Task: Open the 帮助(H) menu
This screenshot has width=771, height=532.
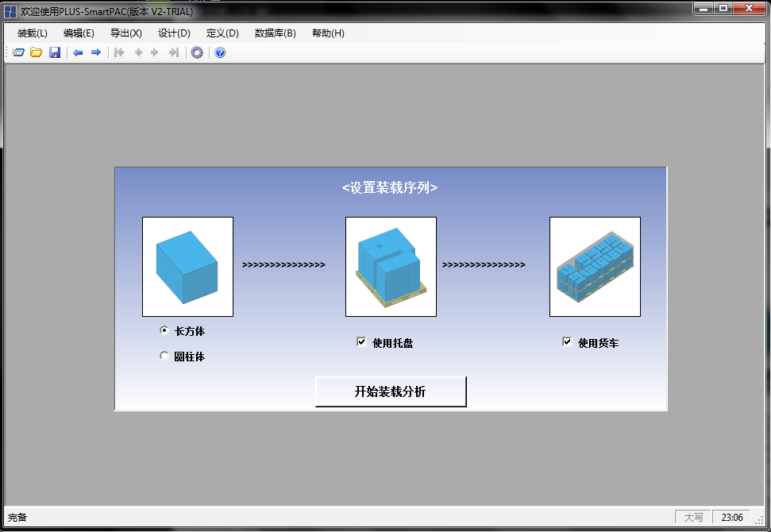Action: pos(328,33)
